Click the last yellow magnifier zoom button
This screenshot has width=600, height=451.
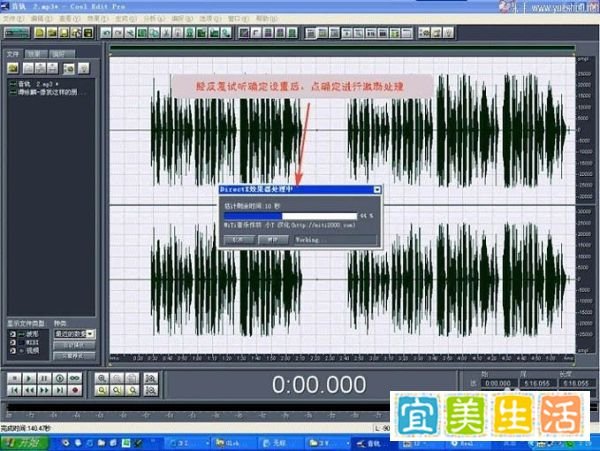[132, 390]
